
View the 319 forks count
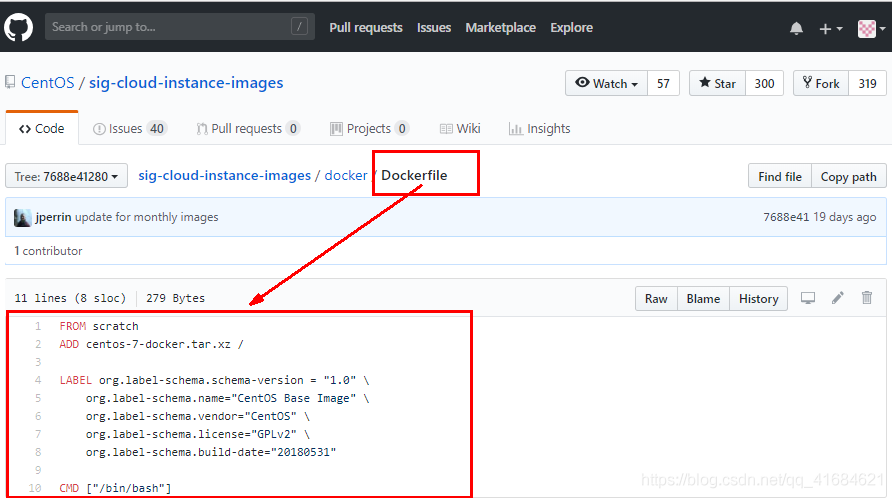(867, 83)
